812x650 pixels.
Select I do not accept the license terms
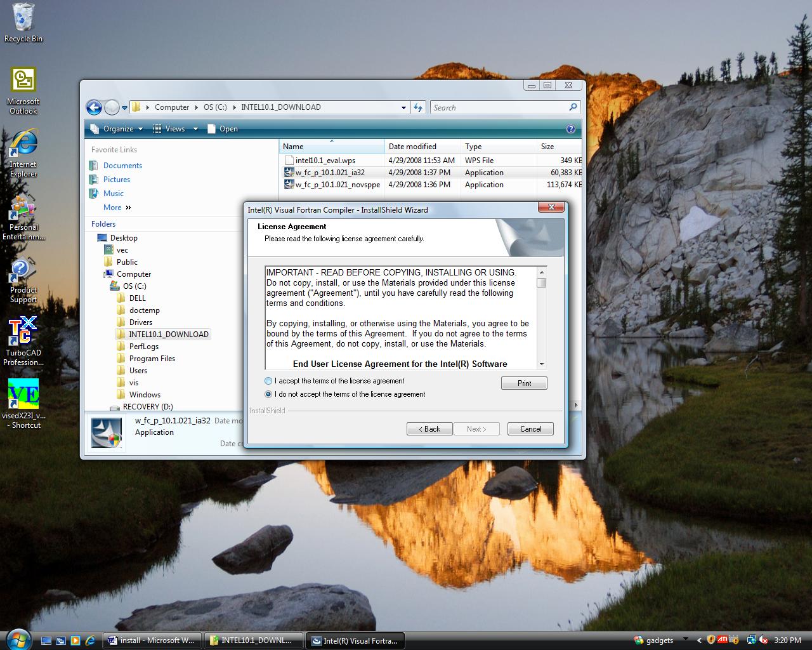click(268, 394)
